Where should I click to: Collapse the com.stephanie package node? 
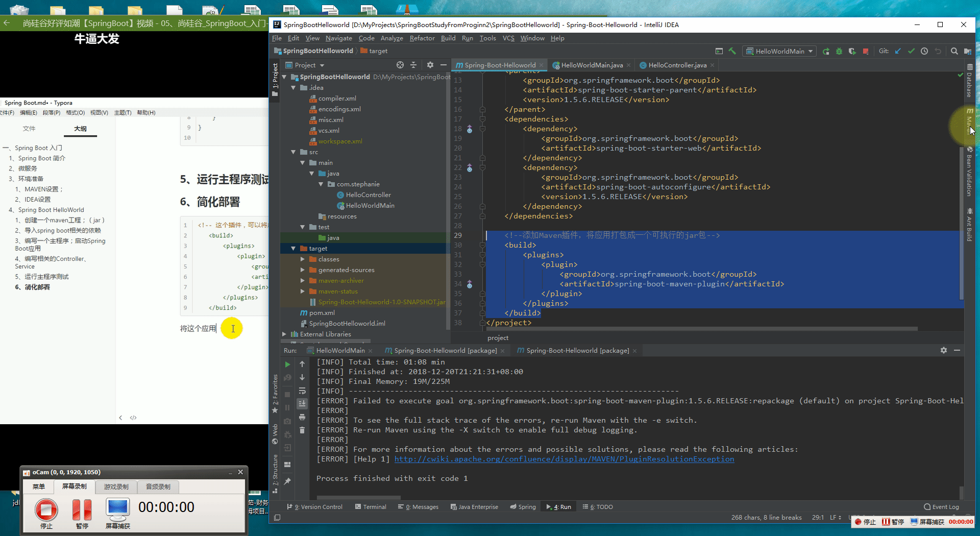(321, 184)
